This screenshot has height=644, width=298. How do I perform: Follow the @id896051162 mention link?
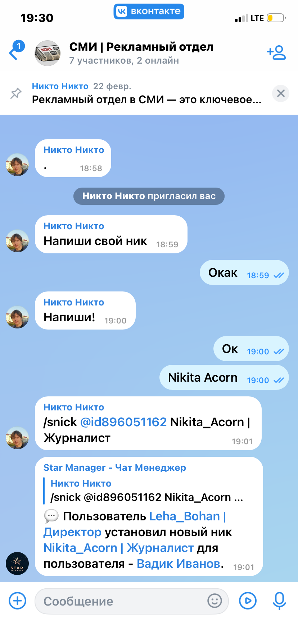(x=123, y=422)
